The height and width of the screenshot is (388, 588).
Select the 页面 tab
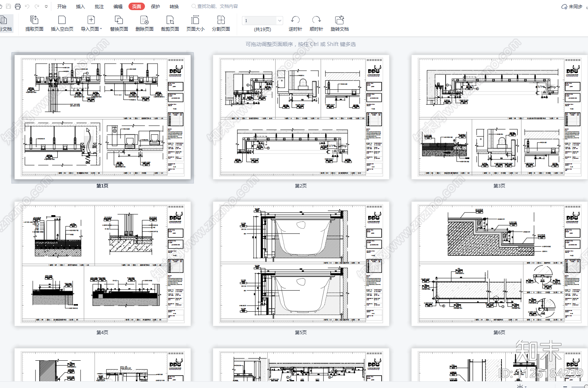pyautogui.click(x=137, y=6)
